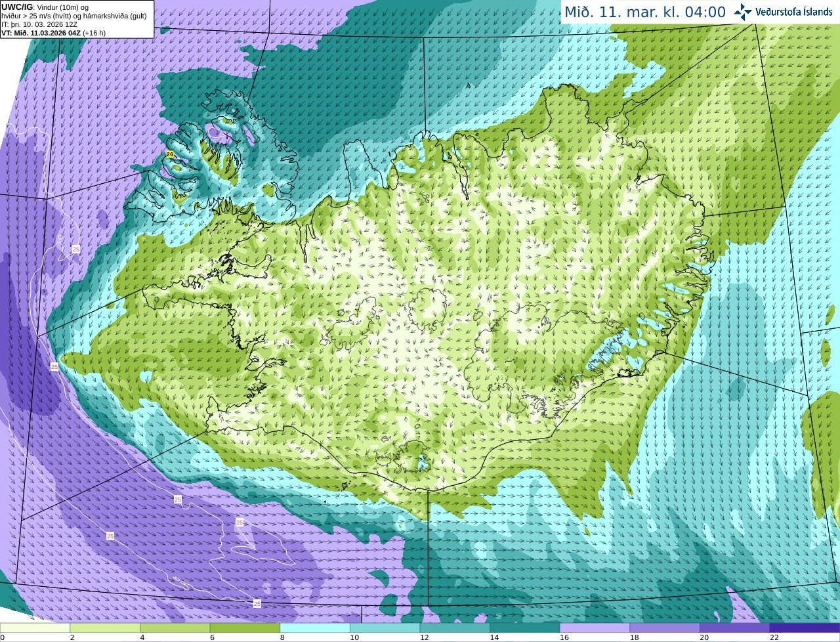Click the 'IT: þri. 10. 03. 2026 12Z' line
840x642 pixels.
tap(39, 24)
